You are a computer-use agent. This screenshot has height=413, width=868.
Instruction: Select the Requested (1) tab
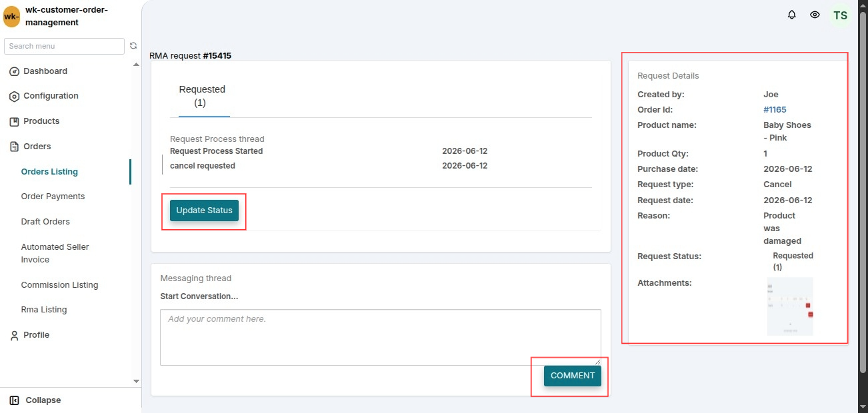pyautogui.click(x=202, y=96)
